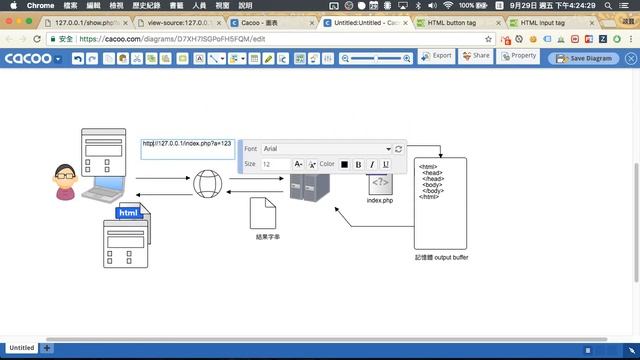Select the line drawing tool
The image size is (640, 360).
click(213, 59)
